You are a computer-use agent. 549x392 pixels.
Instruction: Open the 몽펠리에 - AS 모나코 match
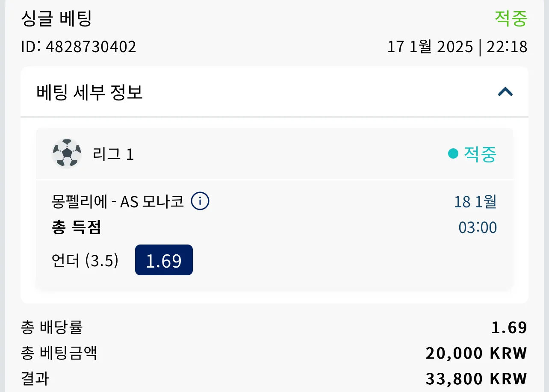[x=118, y=201]
